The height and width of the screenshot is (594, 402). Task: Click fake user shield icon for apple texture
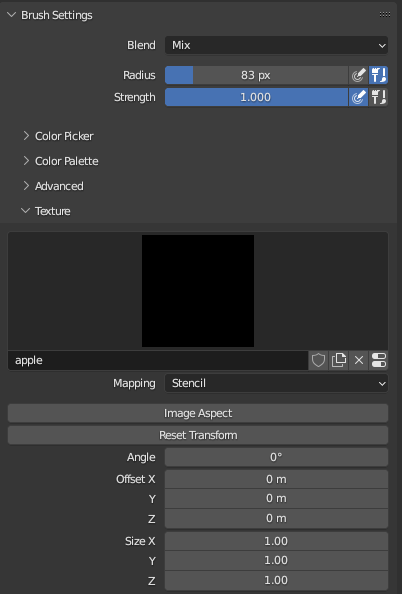coord(318,360)
